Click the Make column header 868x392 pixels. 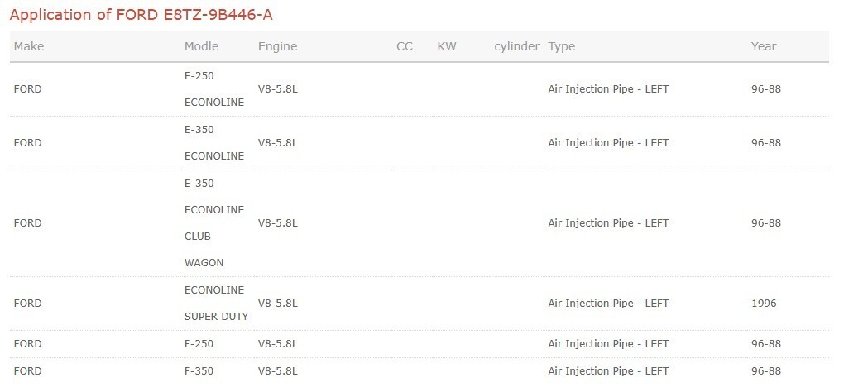pyautogui.click(x=29, y=46)
